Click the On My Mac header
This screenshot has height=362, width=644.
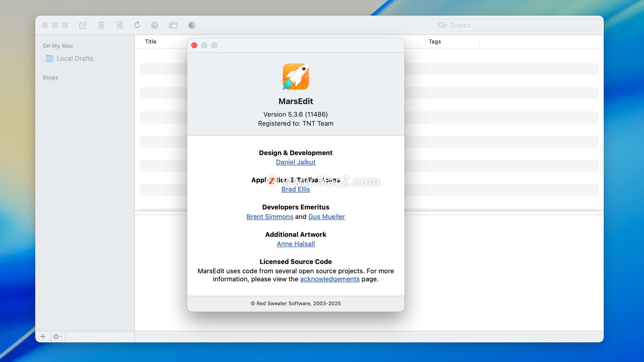58,46
